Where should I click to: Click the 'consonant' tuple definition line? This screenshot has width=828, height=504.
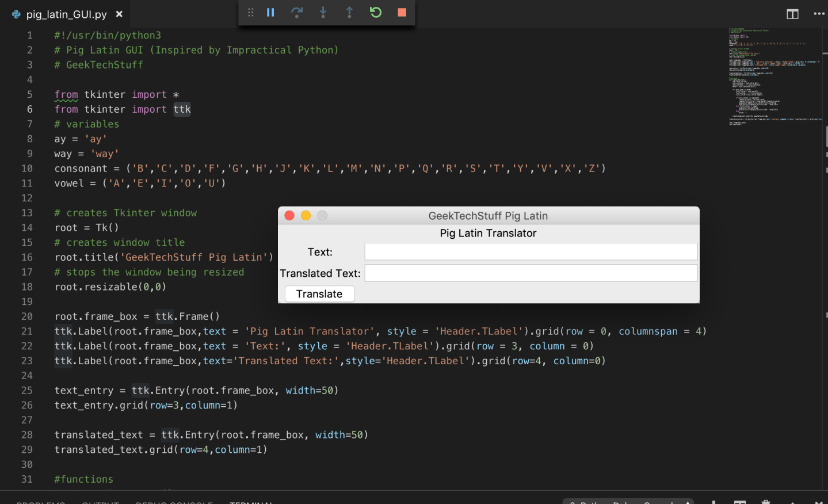click(x=330, y=169)
